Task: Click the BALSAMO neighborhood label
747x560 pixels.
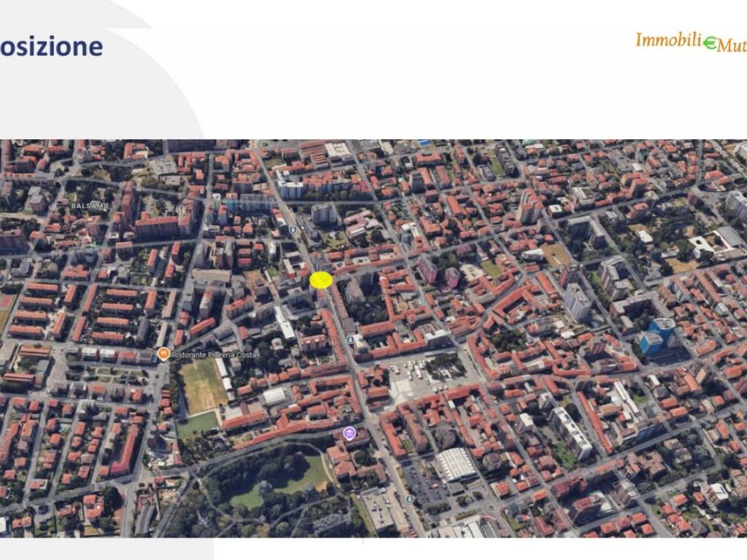Action: 89,206
